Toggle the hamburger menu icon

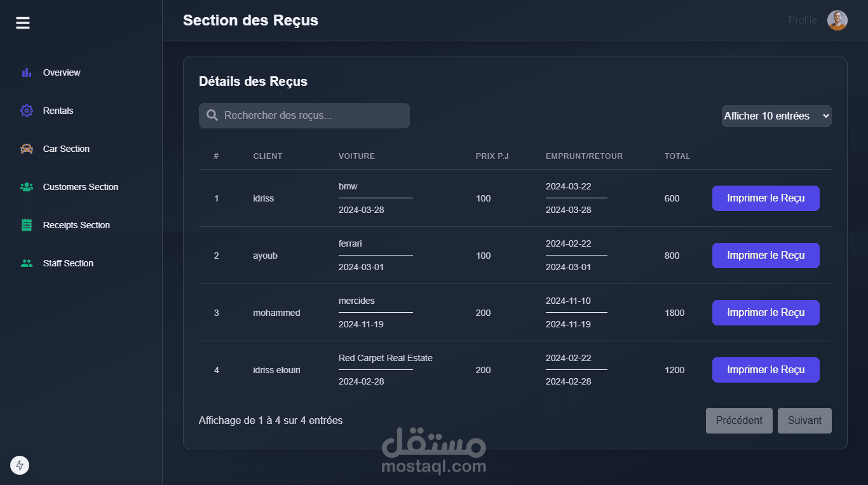point(23,23)
